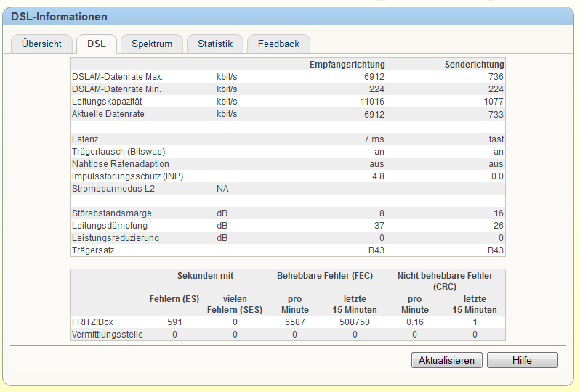The image size is (580, 392).
Task: Click the Sekunden mit header
Action: 205,276
